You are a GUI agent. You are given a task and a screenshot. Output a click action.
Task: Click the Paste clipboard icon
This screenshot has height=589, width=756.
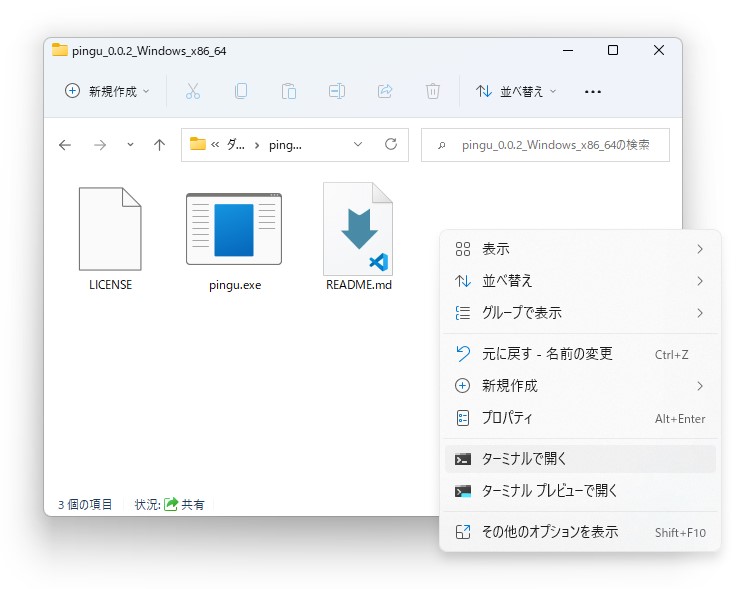pos(288,91)
